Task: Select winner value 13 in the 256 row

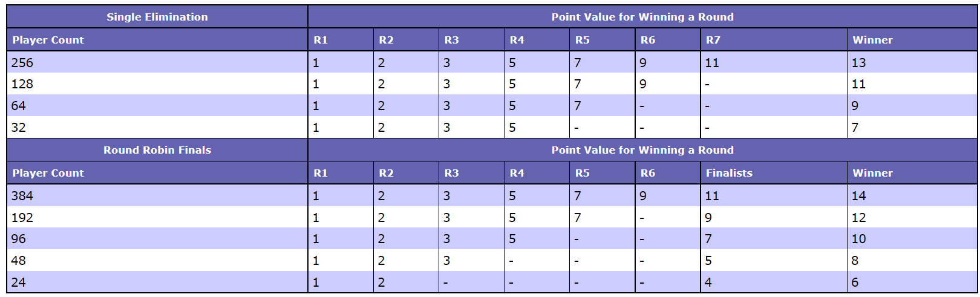Action: (858, 63)
